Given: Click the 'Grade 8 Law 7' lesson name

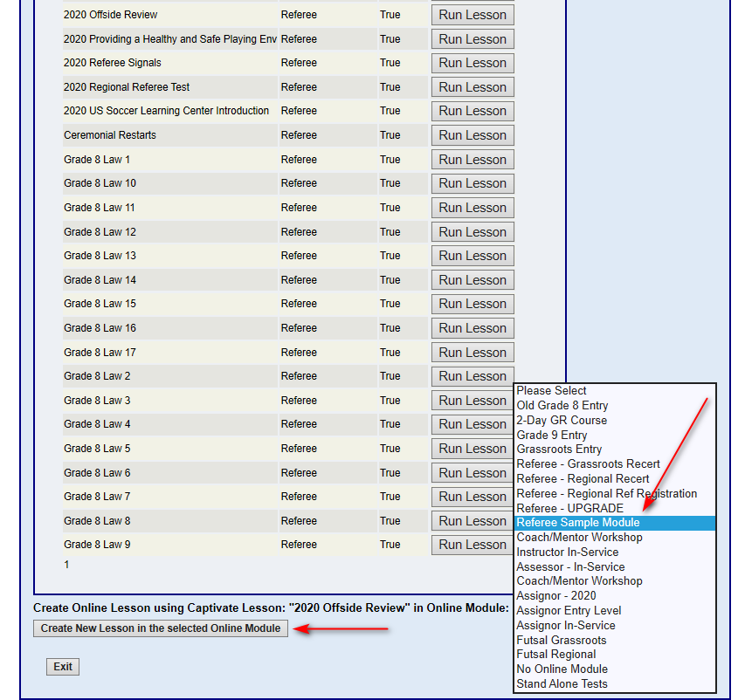Looking at the screenshot, I should click(97, 497).
